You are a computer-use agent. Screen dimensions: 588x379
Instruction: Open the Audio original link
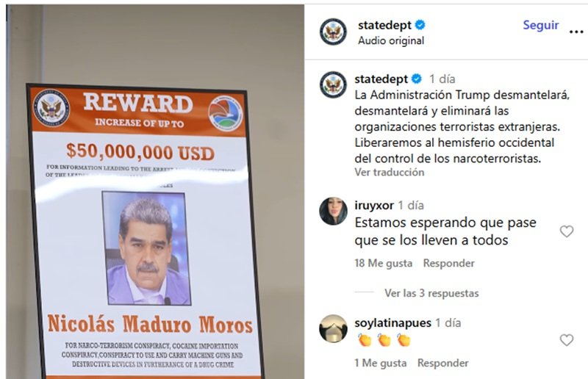click(391, 40)
